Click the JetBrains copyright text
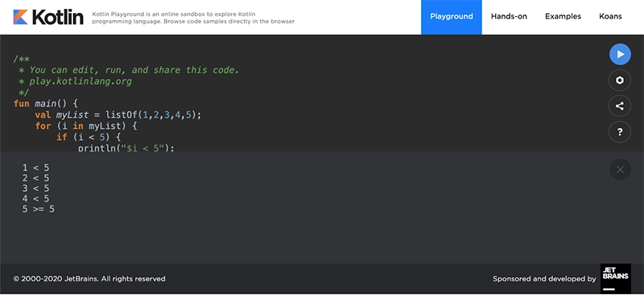The width and height of the screenshot is (644, 295). click(89, 279)
